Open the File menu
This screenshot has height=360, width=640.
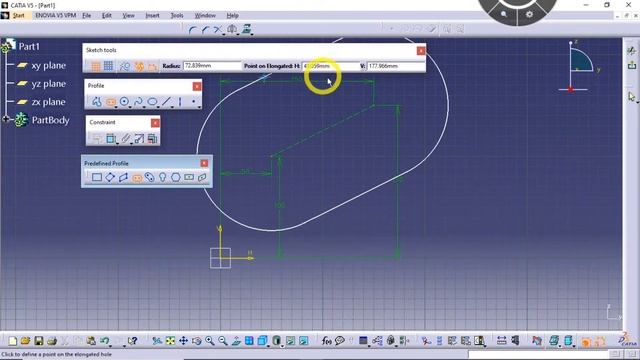(x=87, y=16)
